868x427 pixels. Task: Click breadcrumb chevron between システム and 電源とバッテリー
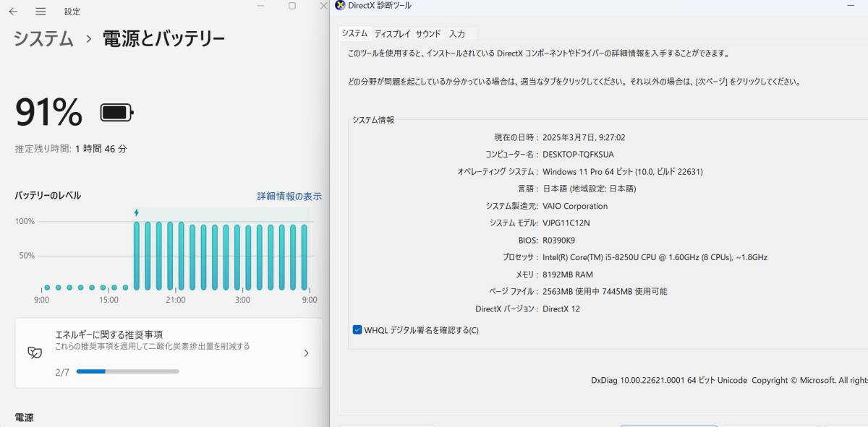88,39
